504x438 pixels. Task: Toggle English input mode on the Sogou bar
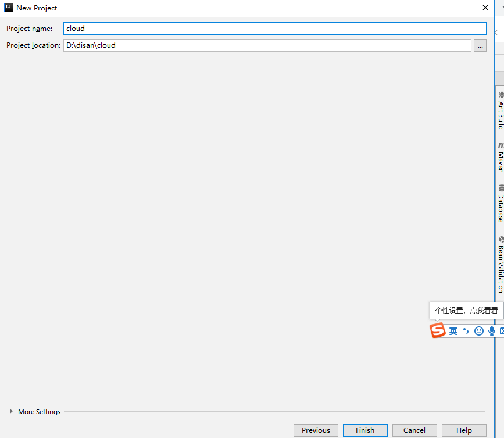coord(453,330)
